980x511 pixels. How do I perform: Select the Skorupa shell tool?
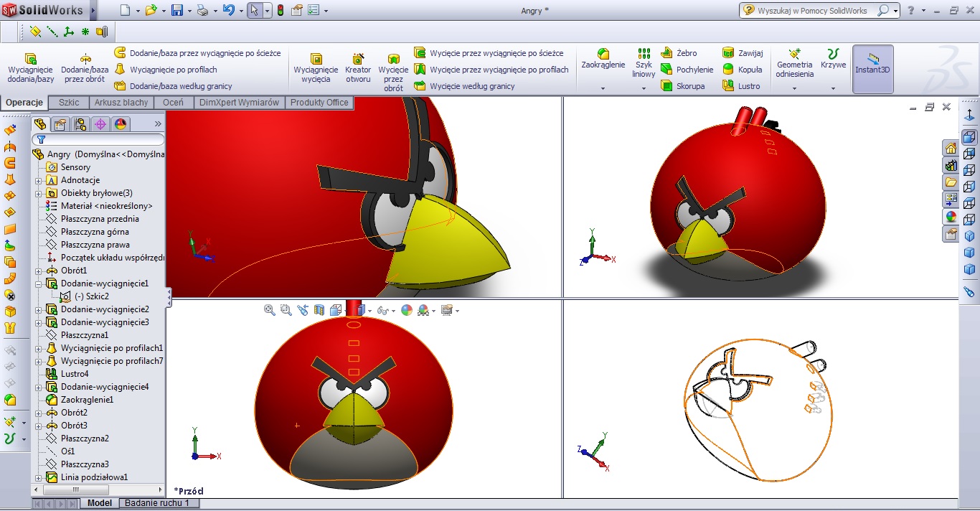coord(682,86)
